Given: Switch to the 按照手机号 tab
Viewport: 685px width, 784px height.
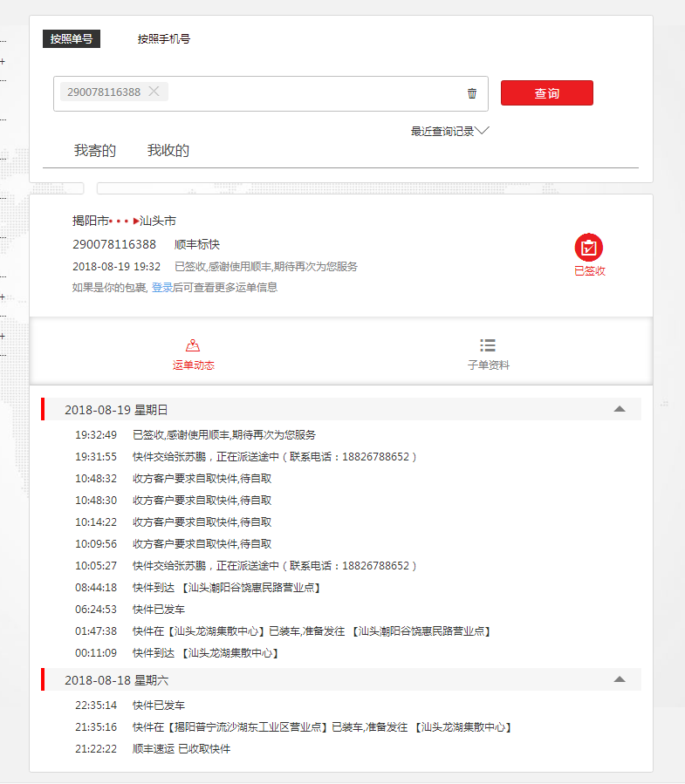Looking at the screenshot, I should click(164, 39).
